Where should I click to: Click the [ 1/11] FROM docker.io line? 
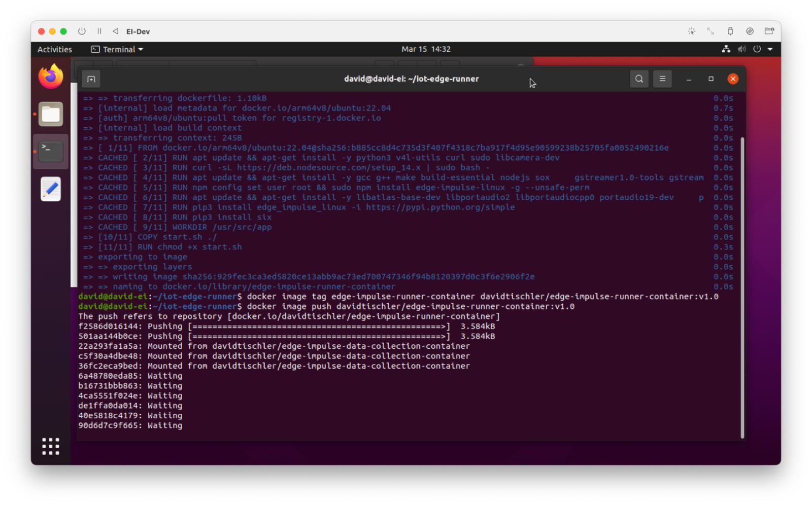(376, 148)
